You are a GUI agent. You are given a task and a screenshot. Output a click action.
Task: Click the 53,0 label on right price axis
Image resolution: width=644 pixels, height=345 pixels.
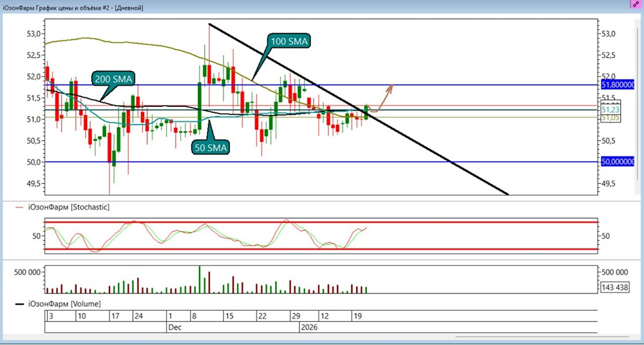(609, 34)
